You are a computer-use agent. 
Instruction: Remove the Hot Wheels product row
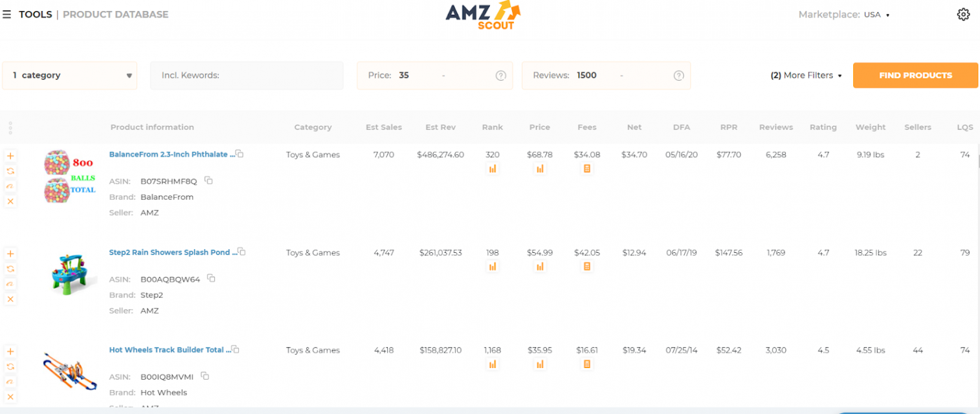coord(10,397)
